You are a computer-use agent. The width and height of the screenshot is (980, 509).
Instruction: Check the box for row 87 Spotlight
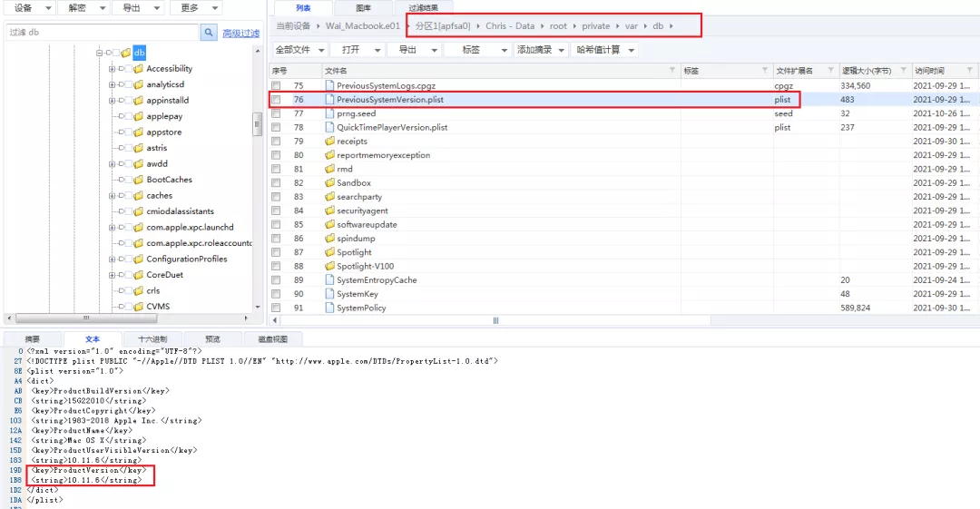(276, 252)
